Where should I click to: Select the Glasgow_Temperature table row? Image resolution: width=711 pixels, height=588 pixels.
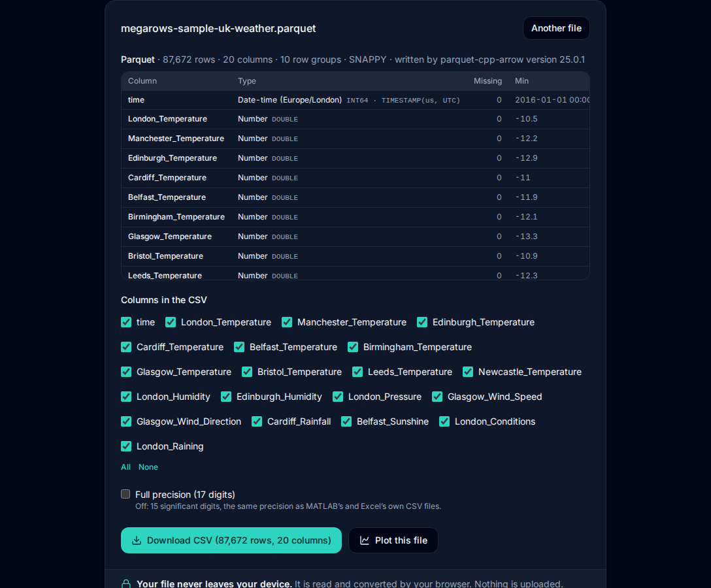click(355, 237)
